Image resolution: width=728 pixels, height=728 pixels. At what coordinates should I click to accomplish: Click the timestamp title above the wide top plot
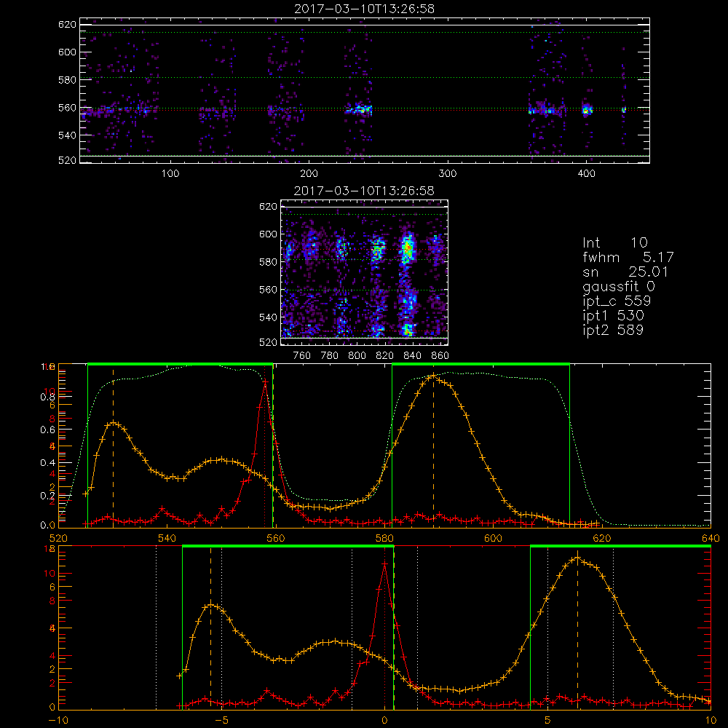364,9
